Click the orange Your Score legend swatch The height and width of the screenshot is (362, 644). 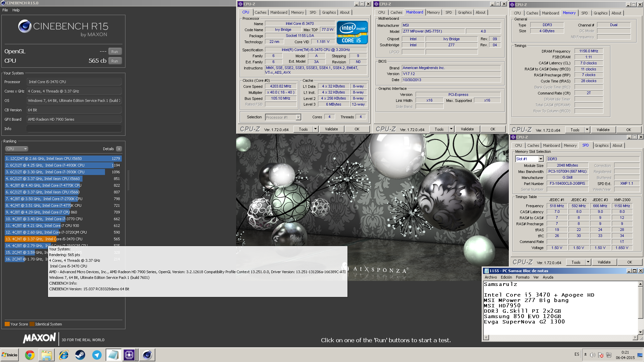7,324
